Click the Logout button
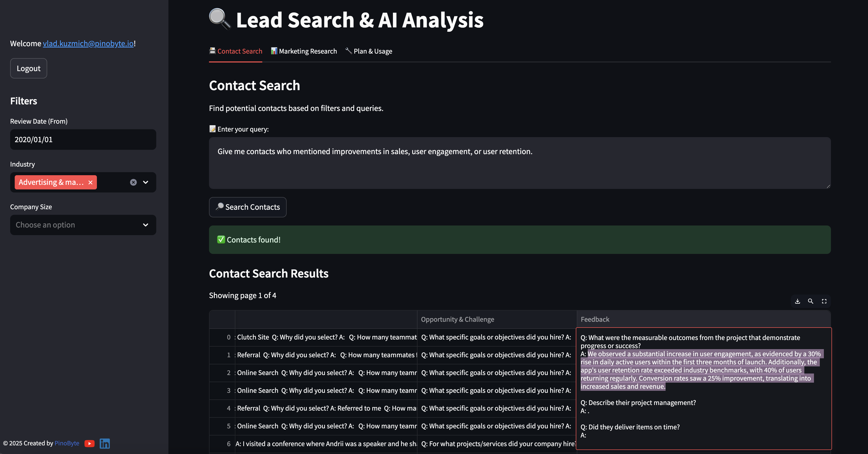868x454 pixels. (x=29, y=69)
